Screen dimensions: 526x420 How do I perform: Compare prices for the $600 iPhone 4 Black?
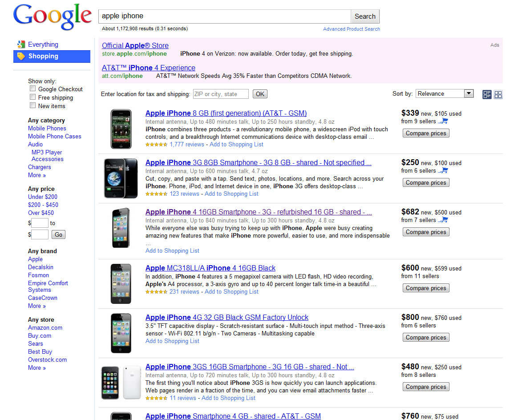426,288
